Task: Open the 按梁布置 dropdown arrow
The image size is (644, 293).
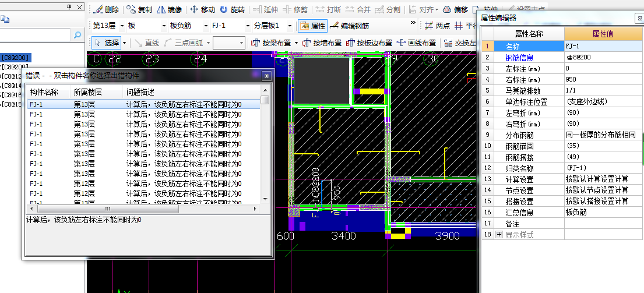Action: [295, 43]
